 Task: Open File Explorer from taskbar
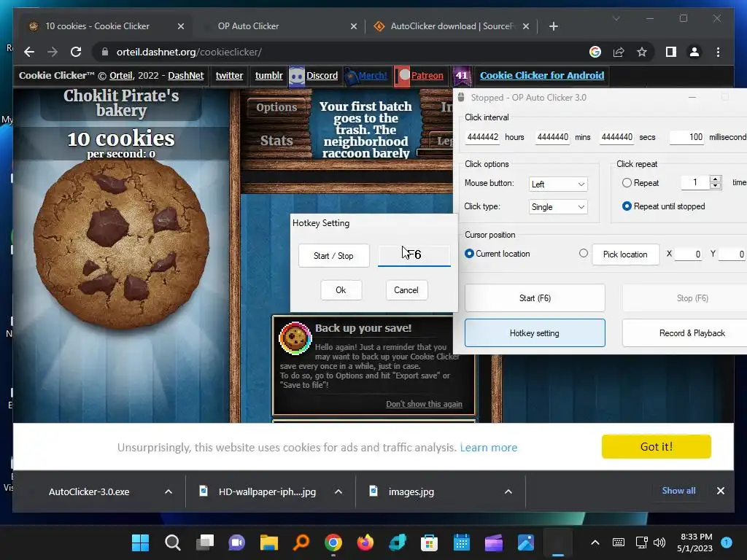coord(268,542)
